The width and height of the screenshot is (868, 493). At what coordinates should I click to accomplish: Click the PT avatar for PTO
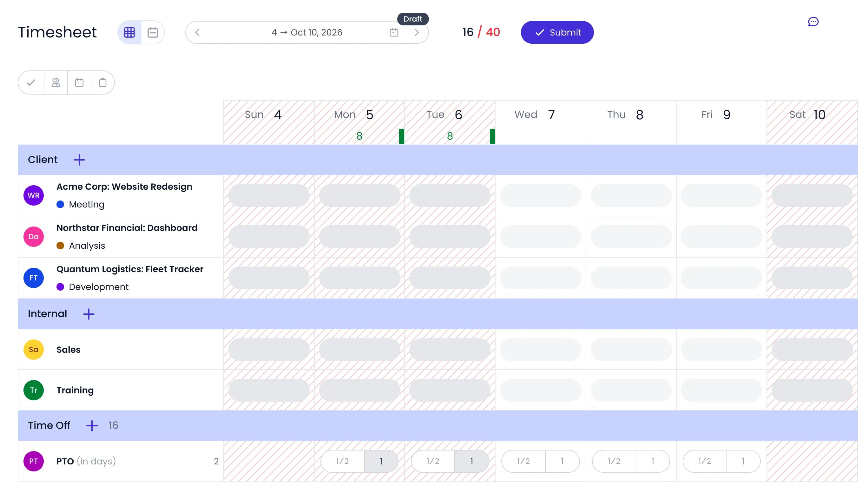[x=34, y=461]
